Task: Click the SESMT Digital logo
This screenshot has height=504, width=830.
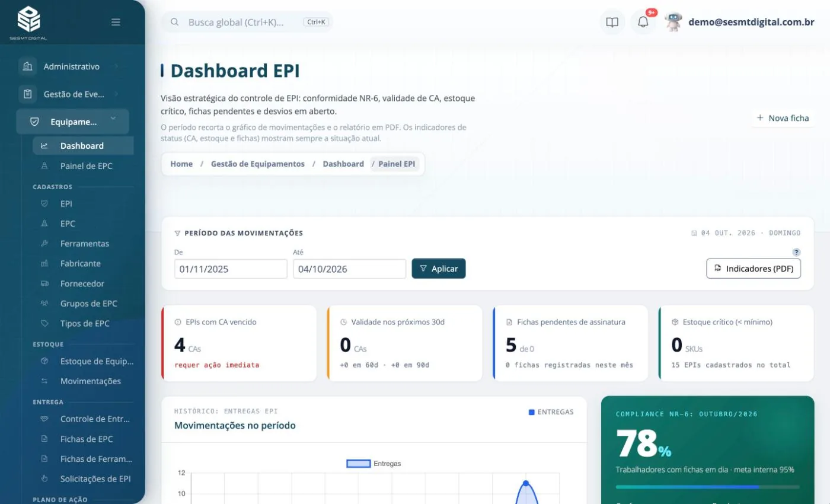Action: (28, 23)
